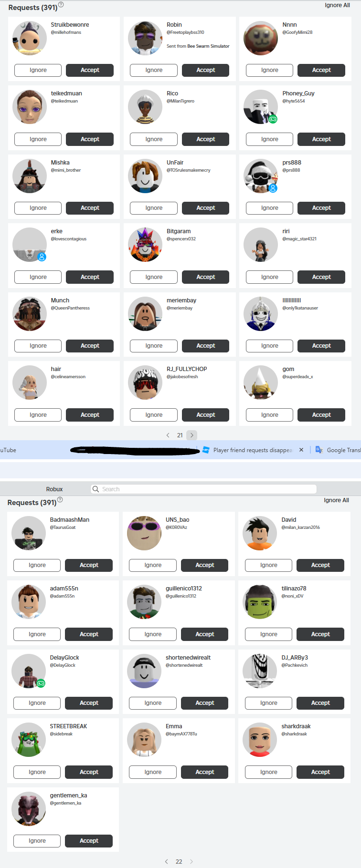The image size is (361, 868).
Task: Click Phoney_Guy's green in-game status icon
Action: point(273,119)
